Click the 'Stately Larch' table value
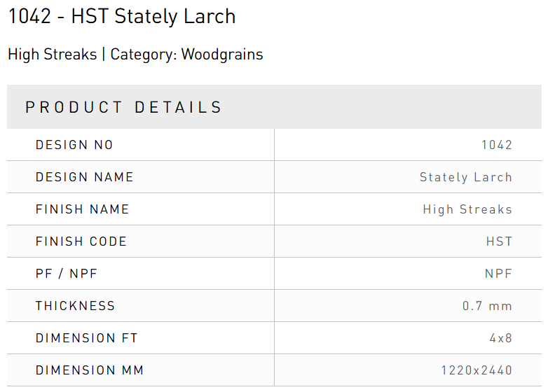 pos(466,178)
